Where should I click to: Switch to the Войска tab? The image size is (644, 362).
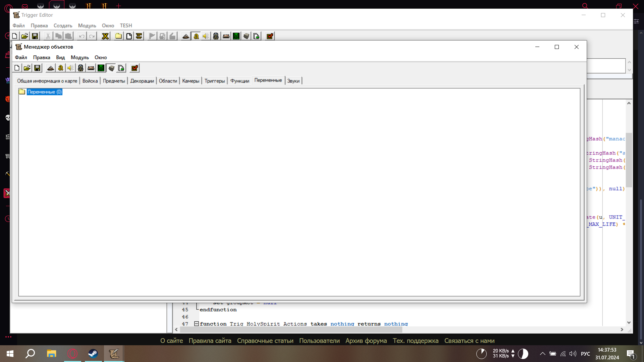[90, 81]
